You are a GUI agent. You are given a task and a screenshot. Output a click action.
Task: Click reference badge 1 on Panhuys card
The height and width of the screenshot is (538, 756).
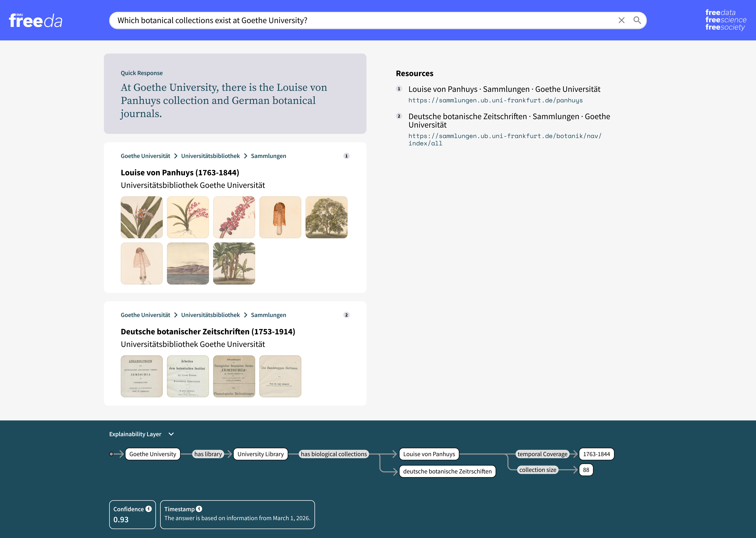click(x=346, y=156)
